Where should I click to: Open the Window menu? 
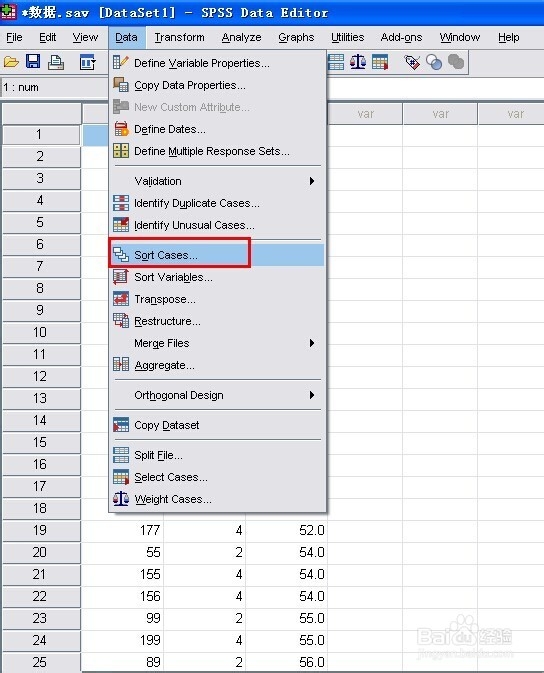click(460, 37)
